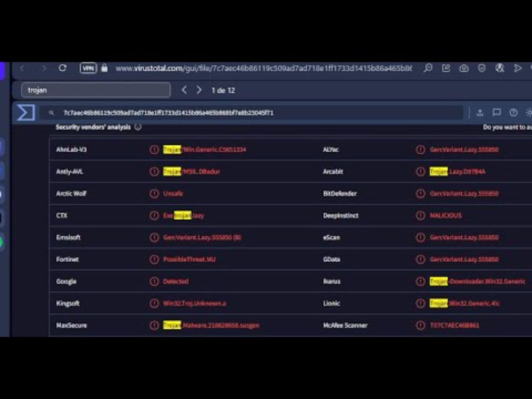Viewport: 532px width, 399px height.
Task: Select the Antiy-AVL vendor name
Action: coord(70,171)
